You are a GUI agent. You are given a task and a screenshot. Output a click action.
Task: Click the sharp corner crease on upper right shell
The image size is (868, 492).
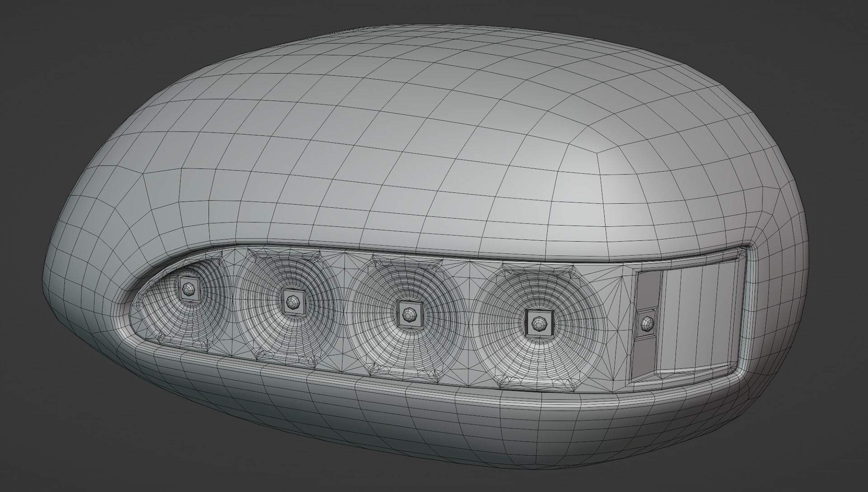(x=596, y=153)
